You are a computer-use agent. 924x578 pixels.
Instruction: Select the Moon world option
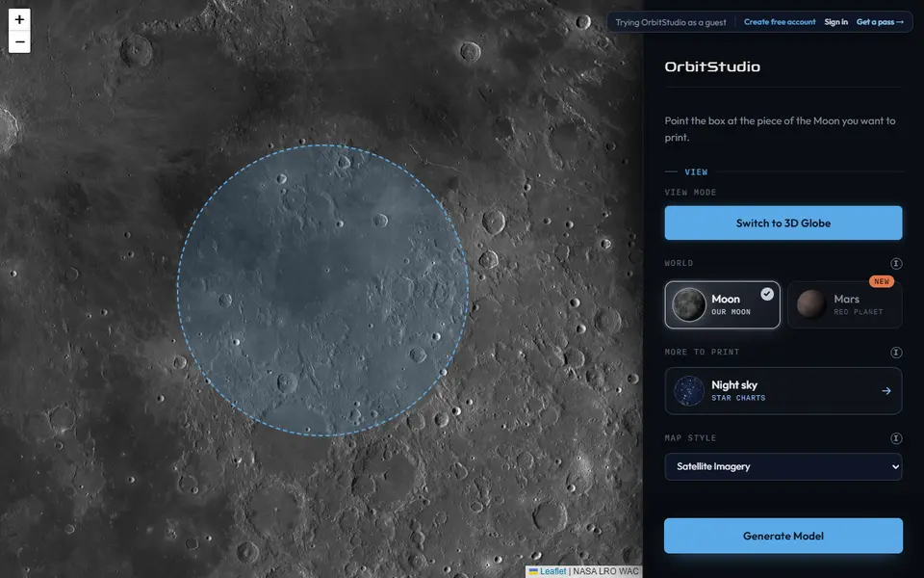(x=723, y=304)
